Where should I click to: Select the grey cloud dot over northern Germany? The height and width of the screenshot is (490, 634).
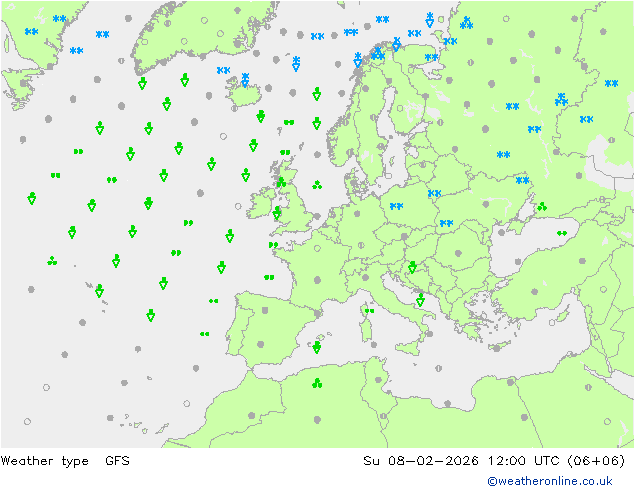(x=357, y=214)
